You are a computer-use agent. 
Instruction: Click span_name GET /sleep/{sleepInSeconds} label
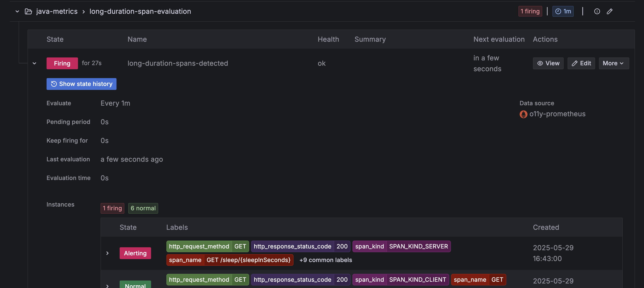pyautogui.click(x=230, y=260)
